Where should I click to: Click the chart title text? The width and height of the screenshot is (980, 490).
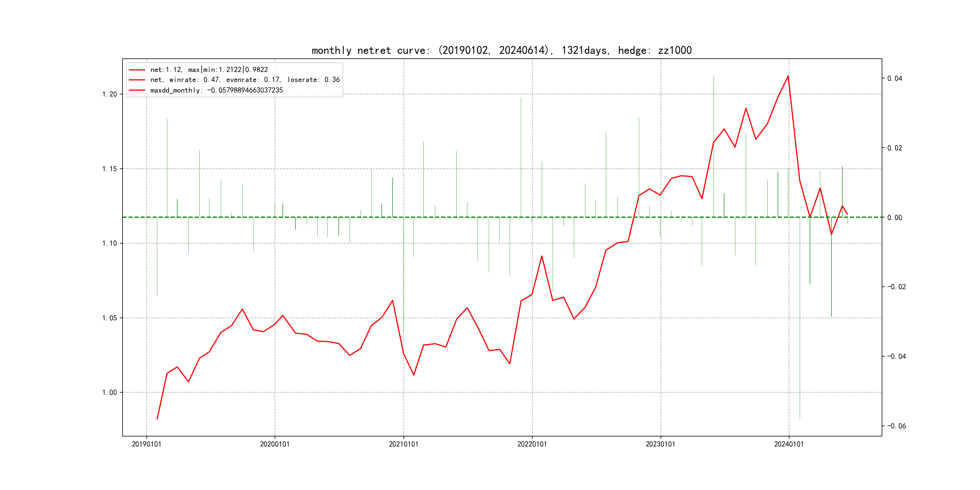pos(501,50)
